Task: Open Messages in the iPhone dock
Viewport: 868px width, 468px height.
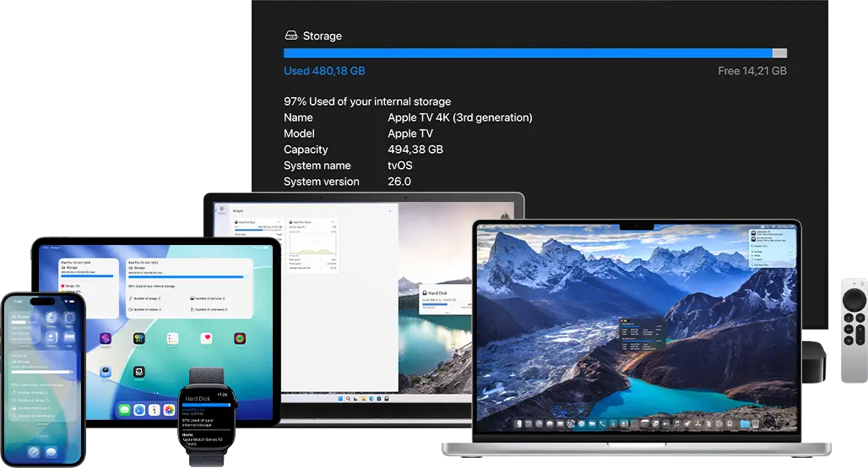Action: tap(51, 452)
